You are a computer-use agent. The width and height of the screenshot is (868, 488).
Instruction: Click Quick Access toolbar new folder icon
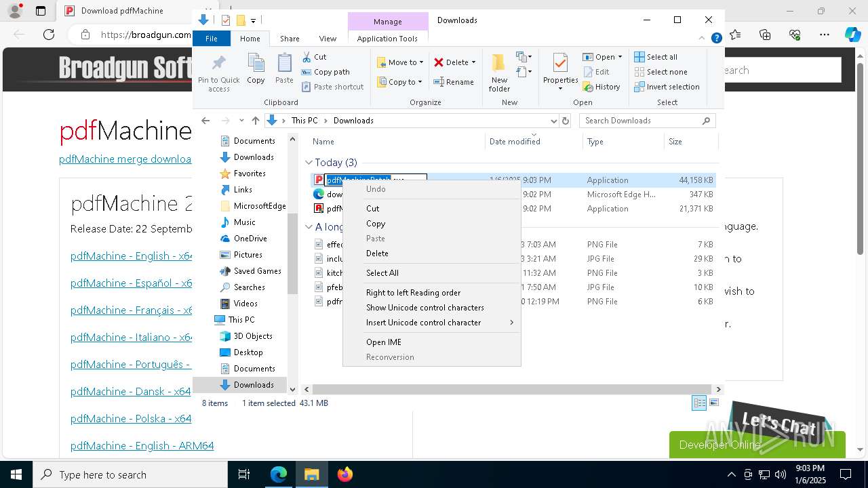(240, 20)
